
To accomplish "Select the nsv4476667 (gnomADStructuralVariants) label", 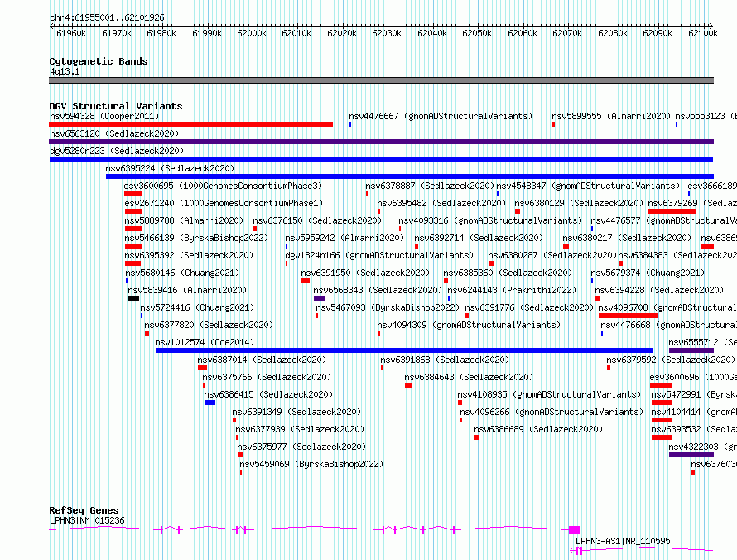I will coord(441,116).
